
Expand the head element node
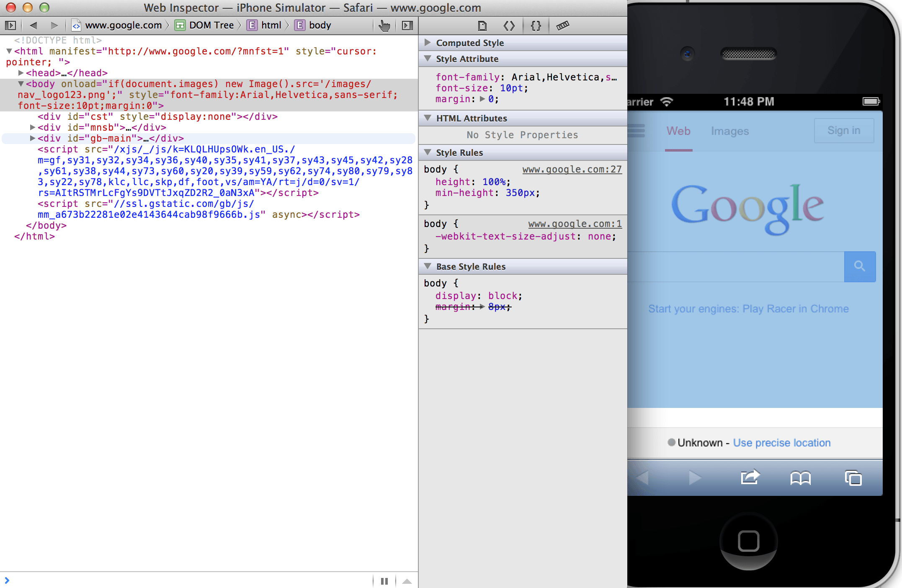click(21, 73)
